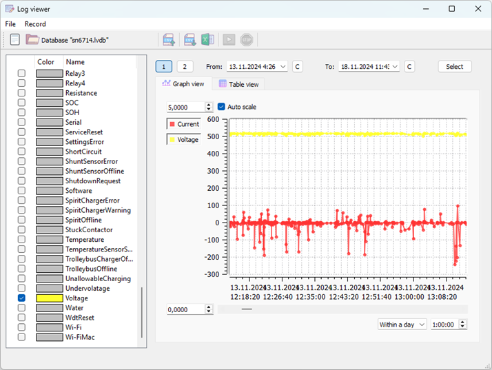Open the To date dropdown
This screenshot has height=370, width=492.
[x=395, y=67]
